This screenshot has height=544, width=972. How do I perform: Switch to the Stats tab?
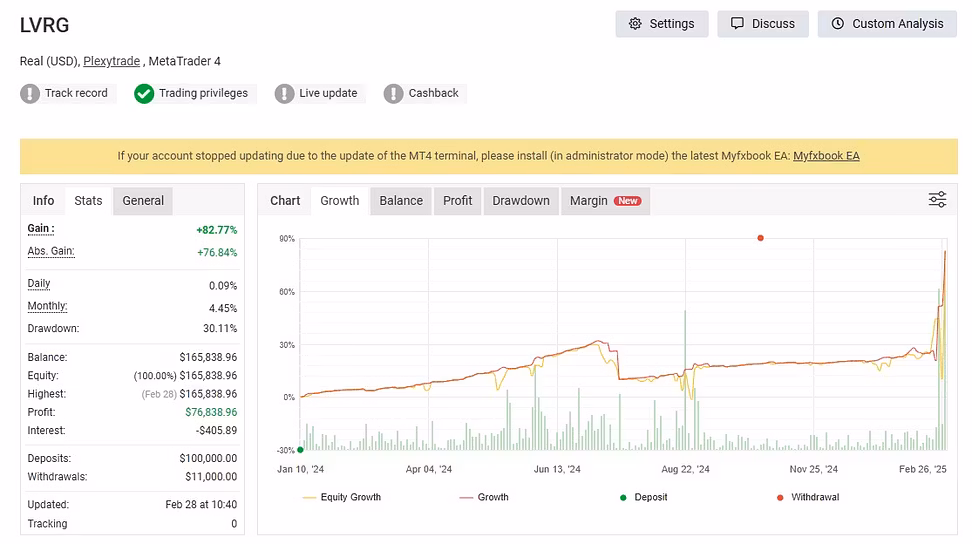[88, 201]
